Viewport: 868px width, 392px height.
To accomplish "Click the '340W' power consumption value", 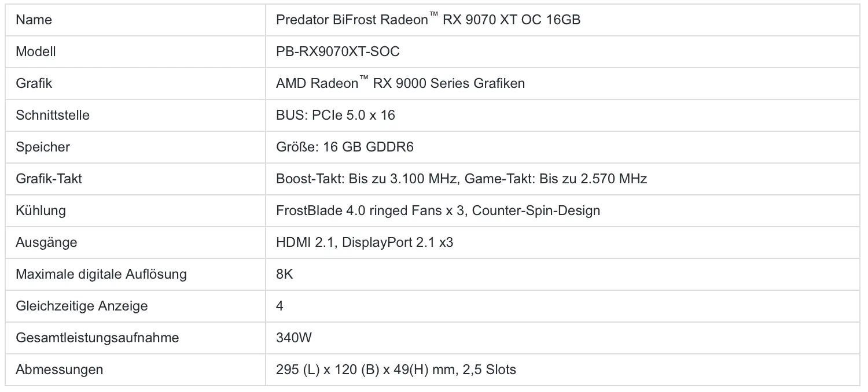I will coord(294,338).
